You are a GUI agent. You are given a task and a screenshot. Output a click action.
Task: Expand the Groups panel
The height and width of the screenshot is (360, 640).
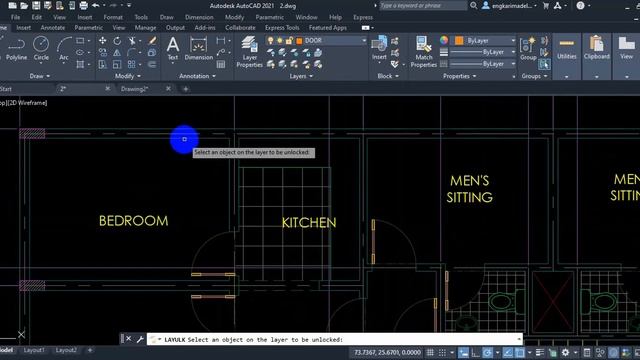pos(534,76)
